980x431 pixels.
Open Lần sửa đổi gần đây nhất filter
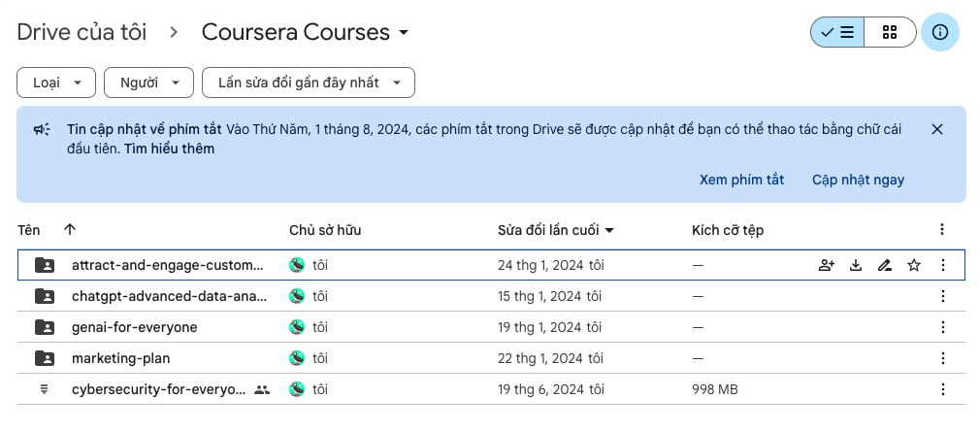tap(309, 83)
